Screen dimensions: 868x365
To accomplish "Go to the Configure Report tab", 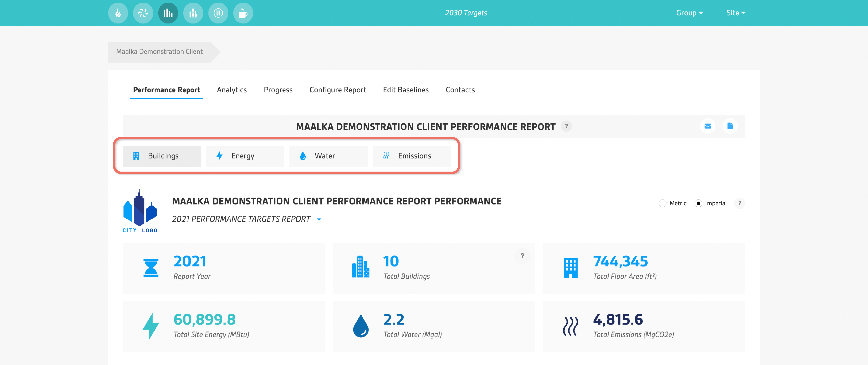I will point(338,90).
